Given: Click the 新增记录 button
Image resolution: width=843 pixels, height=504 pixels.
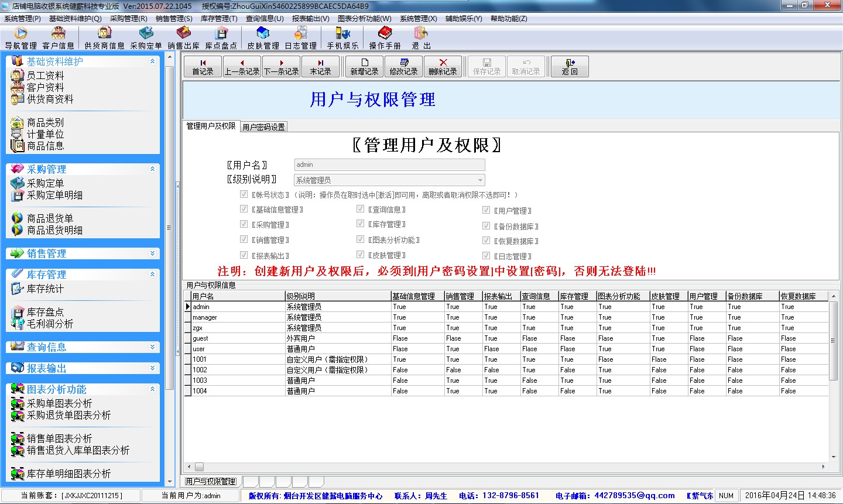Looking at the screenshot, I should coord(364,67).
